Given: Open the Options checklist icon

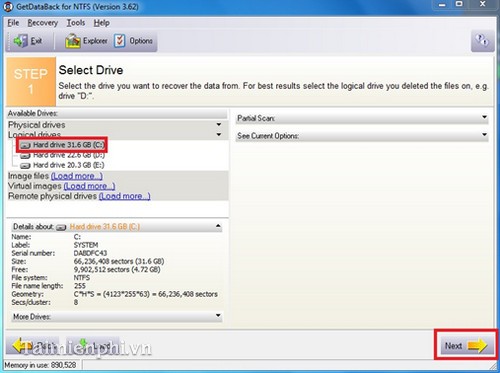Looking at the screenshot, I should (x=120, y=41).
